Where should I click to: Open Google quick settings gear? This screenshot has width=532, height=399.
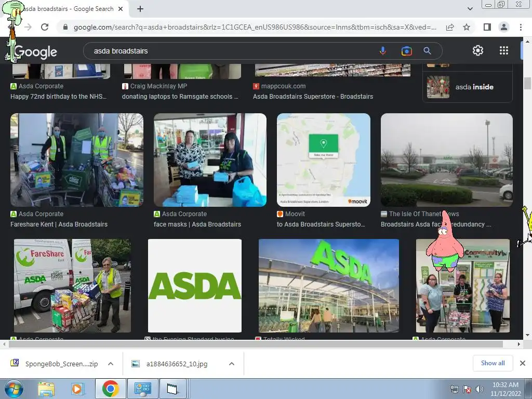click(478, 50)
